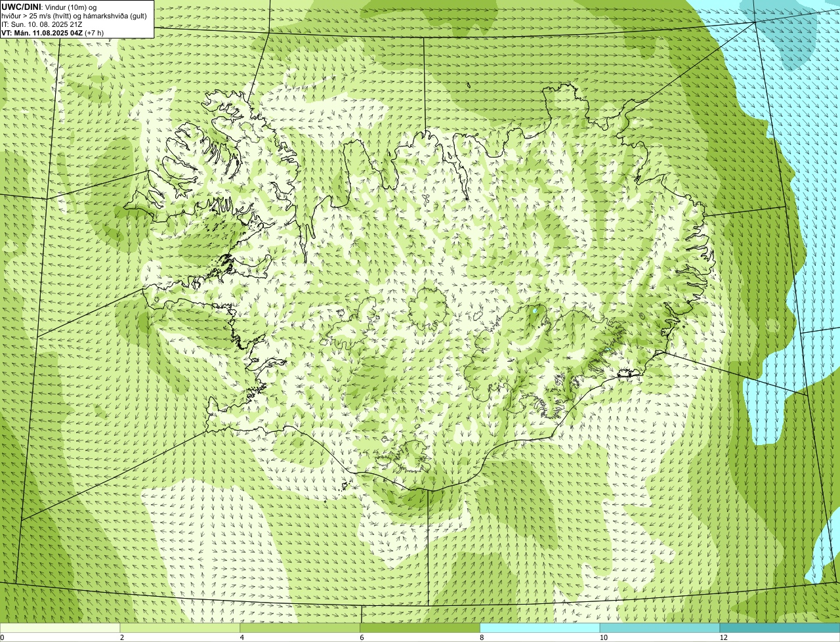Click the 6–8 m/s darker green legend swatch
The height and width of the screenshot is (642, 840).
[x=421, y=628]
